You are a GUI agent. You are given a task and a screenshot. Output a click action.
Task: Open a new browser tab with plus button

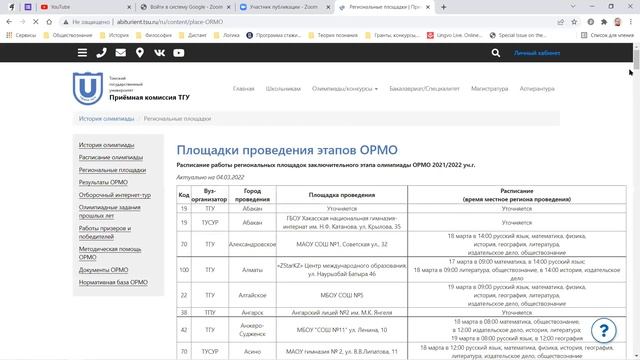coord(443,7)
